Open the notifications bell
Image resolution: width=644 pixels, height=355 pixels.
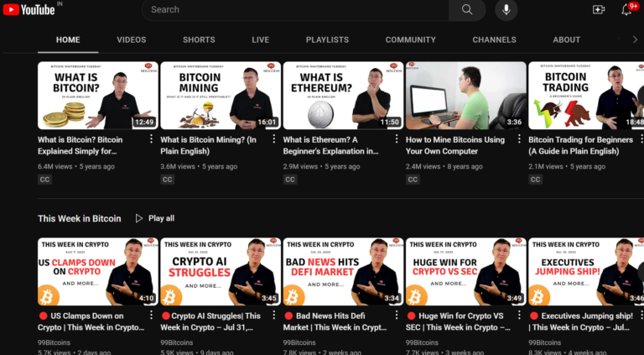pos(626,9)
